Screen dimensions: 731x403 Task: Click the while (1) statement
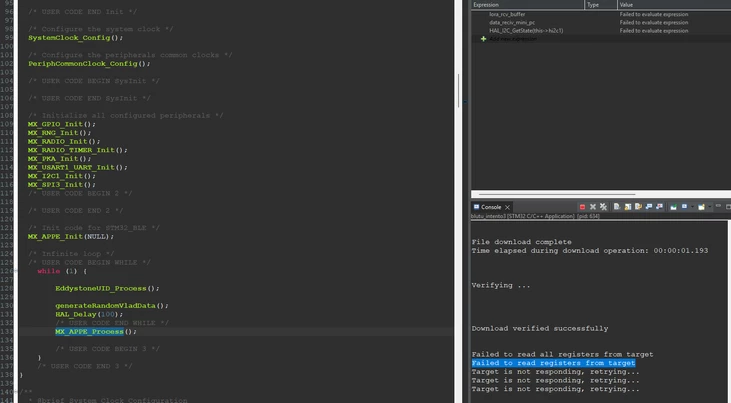pos(62,271)
